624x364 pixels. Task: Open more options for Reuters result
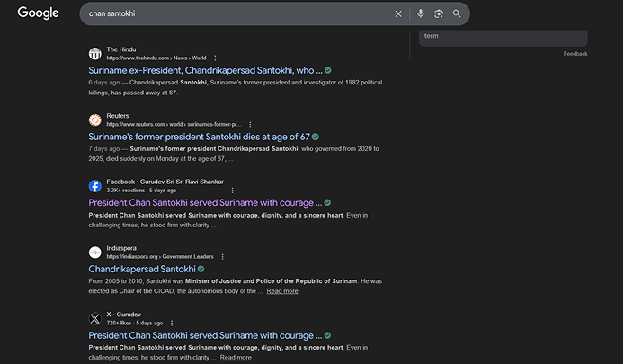pos(250,124)
